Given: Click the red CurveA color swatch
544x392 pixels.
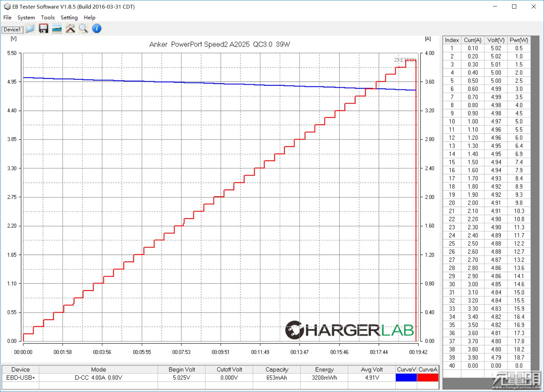Looking at the screenshot, I should pyautogui.click(x=428, y=378).
